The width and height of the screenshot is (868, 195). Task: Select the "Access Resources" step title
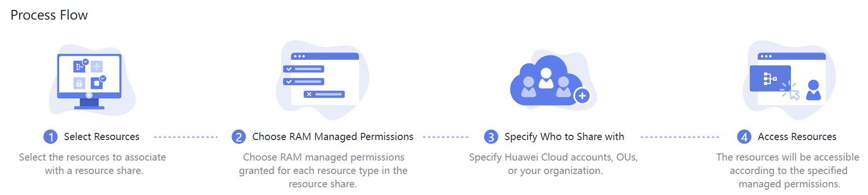[797, 137]
